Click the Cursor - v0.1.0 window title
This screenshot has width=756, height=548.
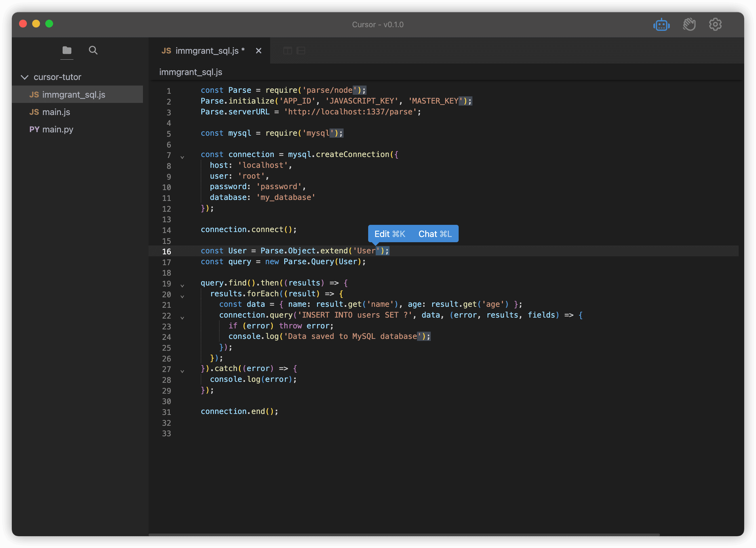(378, 25)
